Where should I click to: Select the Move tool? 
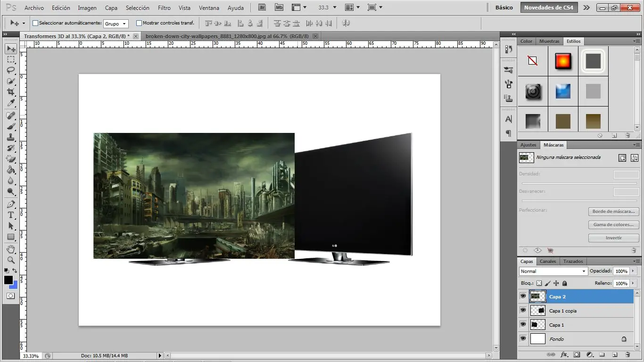pyautogui.click(x=11, y=49)
